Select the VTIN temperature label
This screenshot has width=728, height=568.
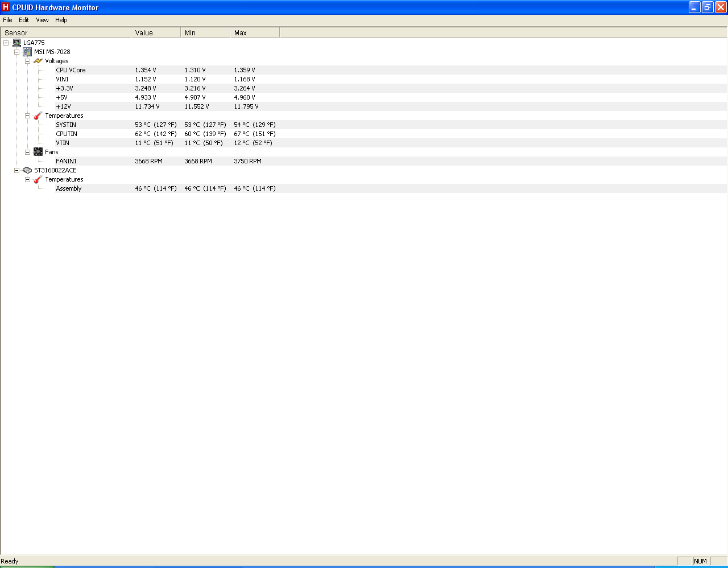[63, 143]
